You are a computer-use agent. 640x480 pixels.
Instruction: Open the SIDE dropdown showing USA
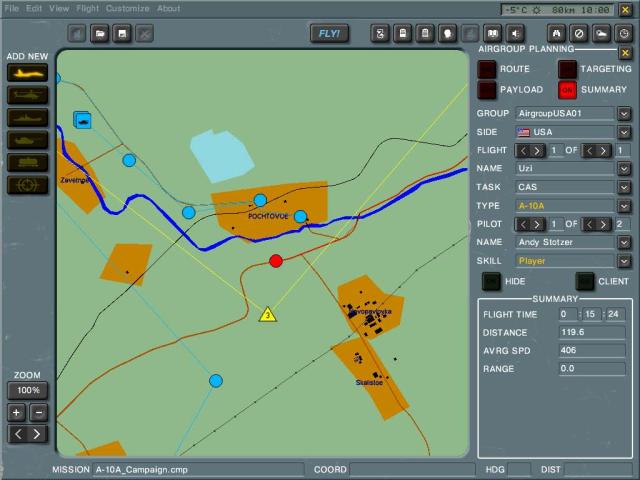click(x=623, y=132)
